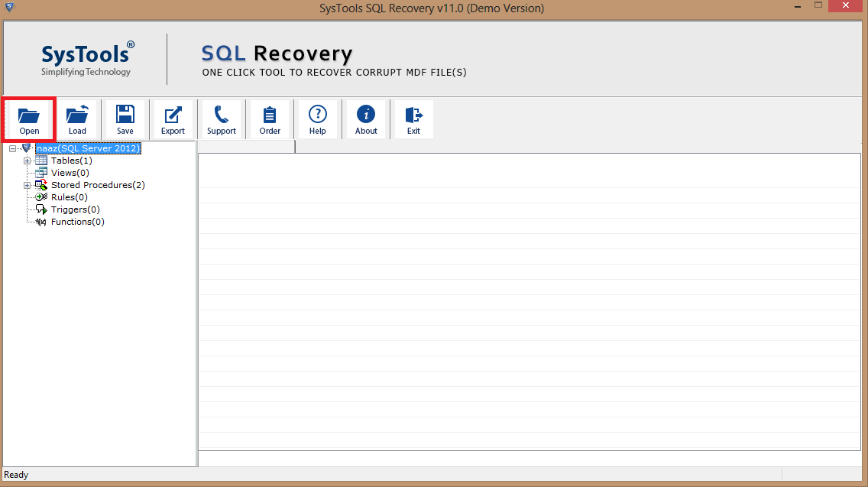This screenshot has height=487, width=868.
Task: Expand the Tables(1) node
Action: [27, 161]
